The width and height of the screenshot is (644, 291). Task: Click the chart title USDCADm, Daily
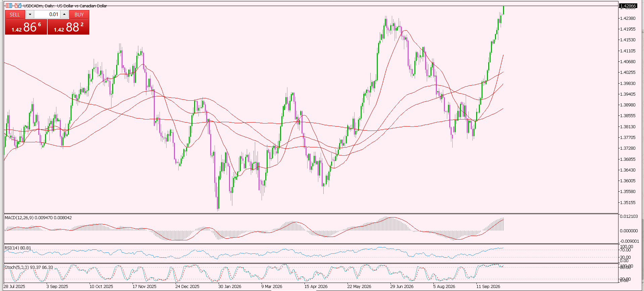(39, 6)
